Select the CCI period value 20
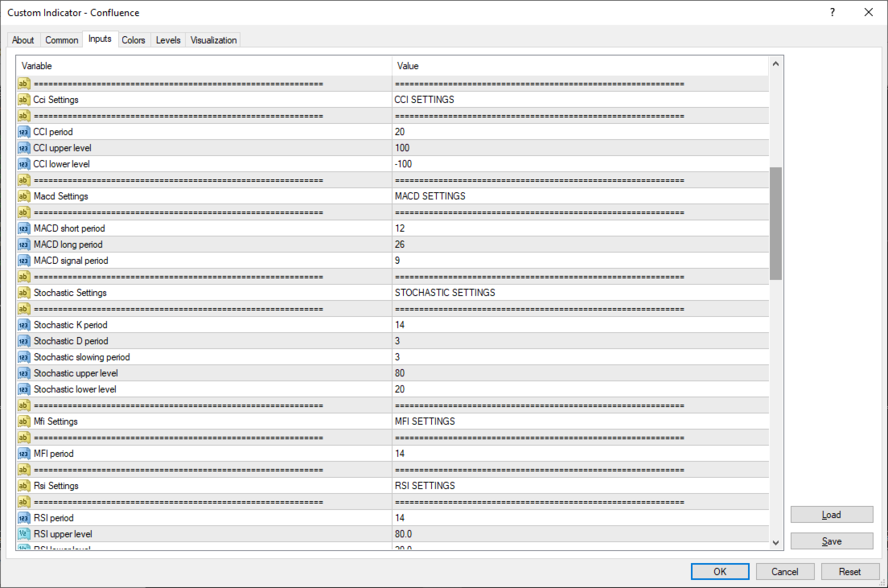 coord(581,132)
